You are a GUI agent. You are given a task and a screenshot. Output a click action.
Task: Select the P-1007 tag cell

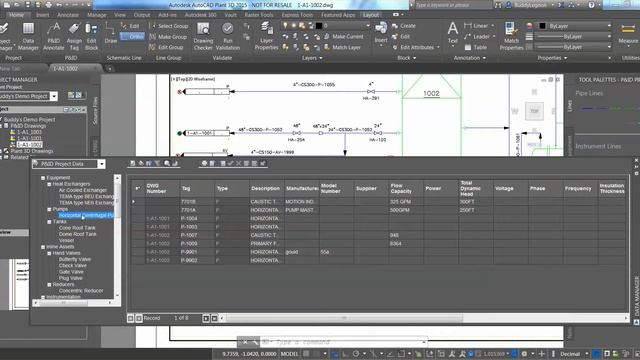tap(197, 235)
